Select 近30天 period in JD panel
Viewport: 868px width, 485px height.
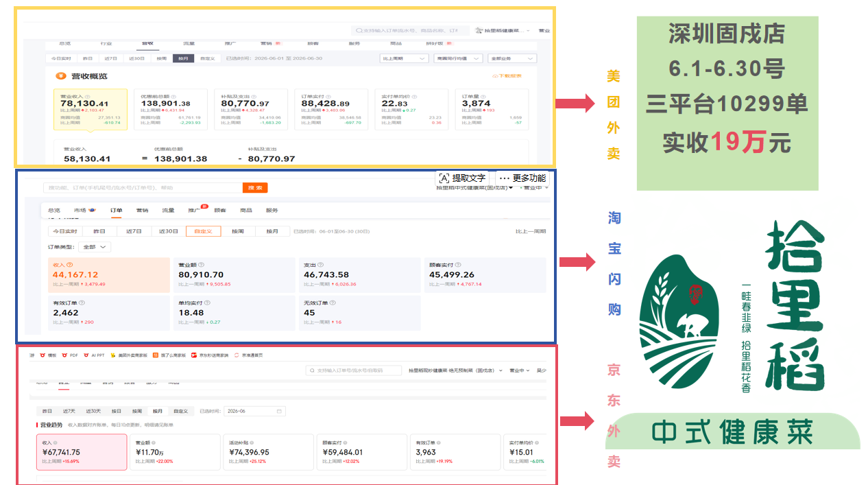click(93, 411)
